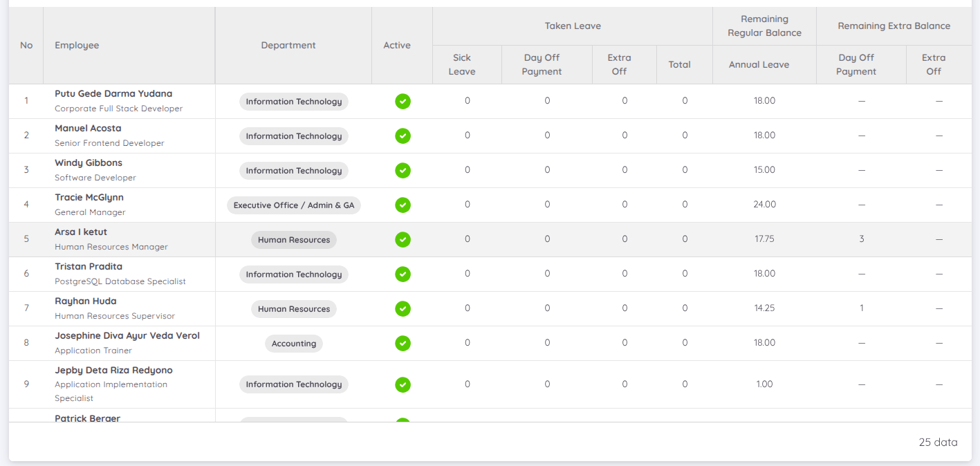980x466 pixels.
Task: Click the green checkmark next to Manuel Acosta
Action: coord(403,136)
